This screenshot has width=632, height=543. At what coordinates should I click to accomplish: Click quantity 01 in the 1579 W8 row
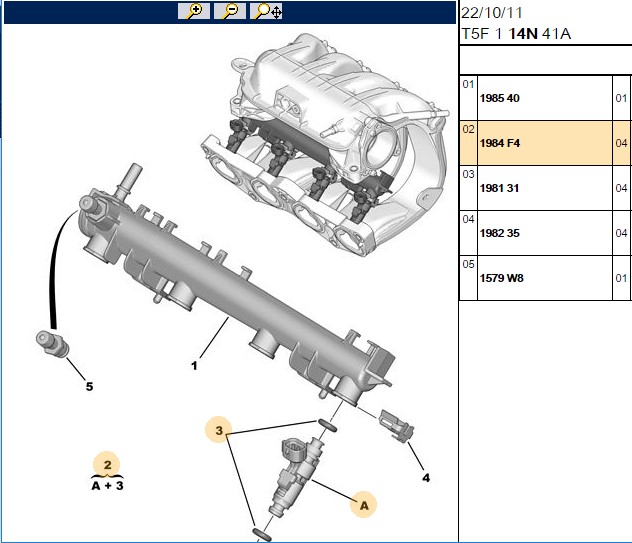pos(621,278)
